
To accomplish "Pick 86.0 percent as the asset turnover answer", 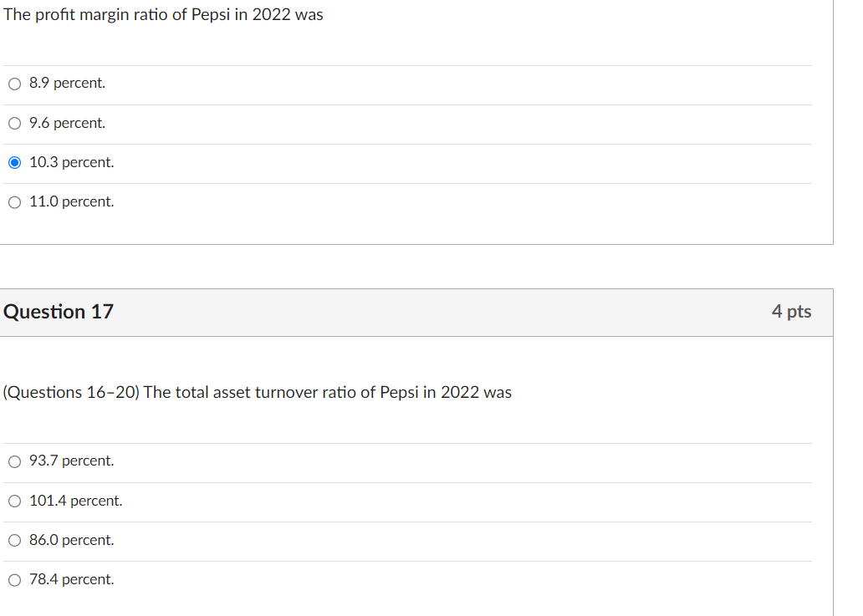I will tap(14, 540).
